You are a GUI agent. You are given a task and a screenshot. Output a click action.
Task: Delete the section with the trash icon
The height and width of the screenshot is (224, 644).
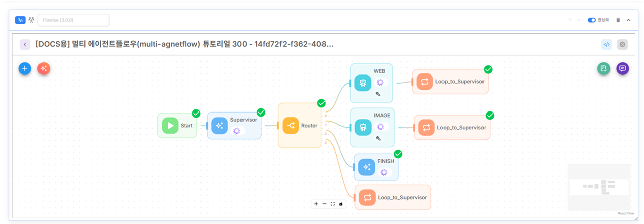(618, 20)
